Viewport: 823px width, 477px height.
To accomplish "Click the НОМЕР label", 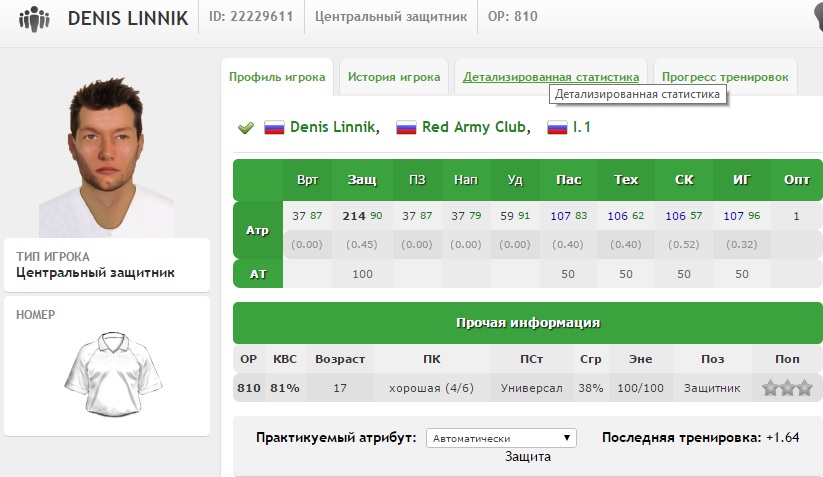I will coord(36,315).
